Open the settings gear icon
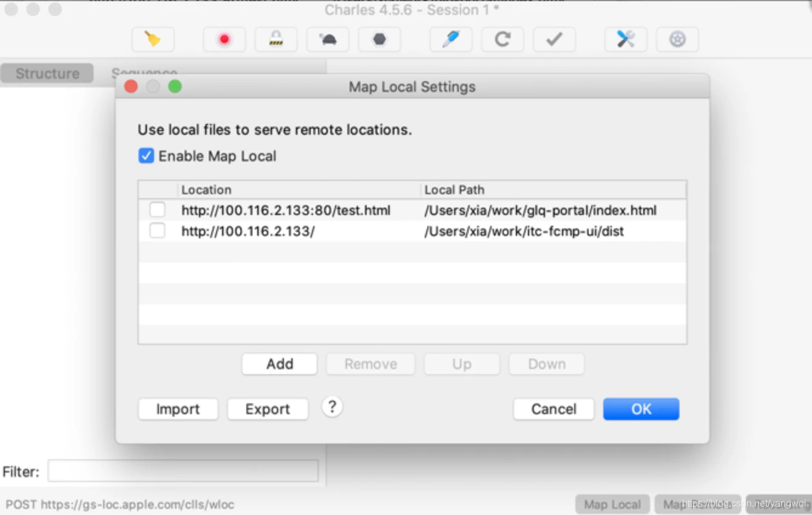Viewport: 812px width, 515px height. click(x=677, y=39)
